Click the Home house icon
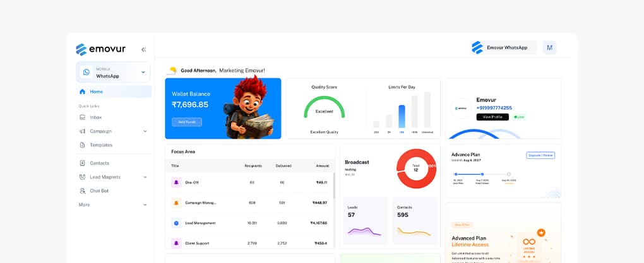 pyautogui.click(x=83, y=91)
